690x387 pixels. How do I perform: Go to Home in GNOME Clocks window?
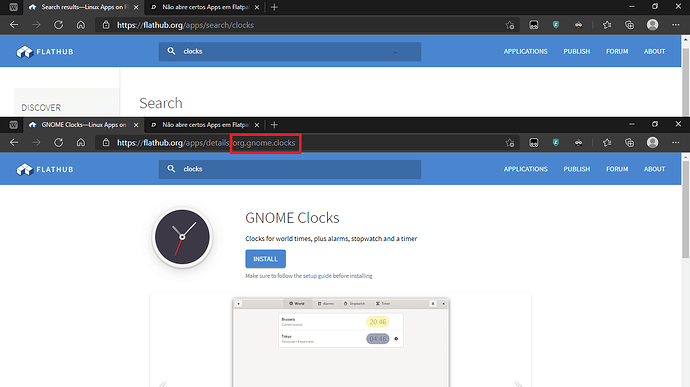tap(81, 143)
